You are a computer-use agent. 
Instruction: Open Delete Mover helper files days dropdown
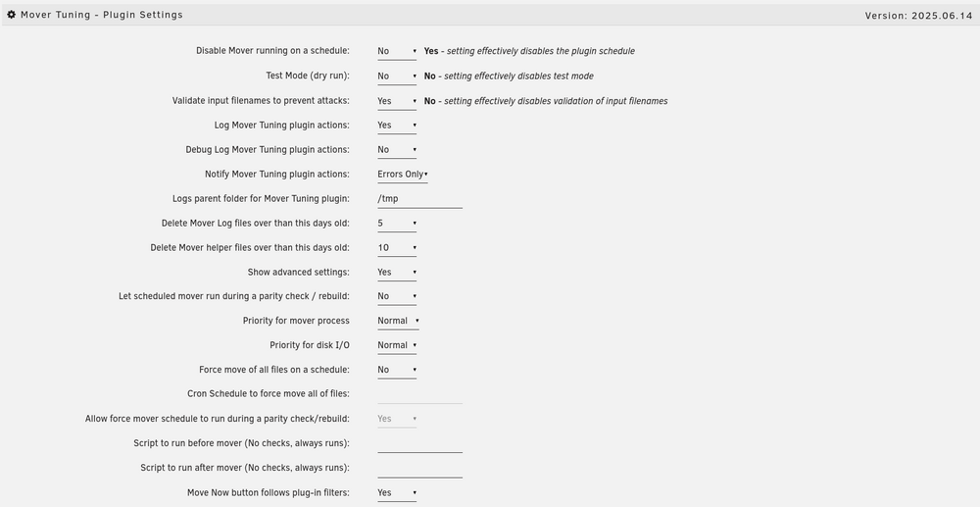397,248
